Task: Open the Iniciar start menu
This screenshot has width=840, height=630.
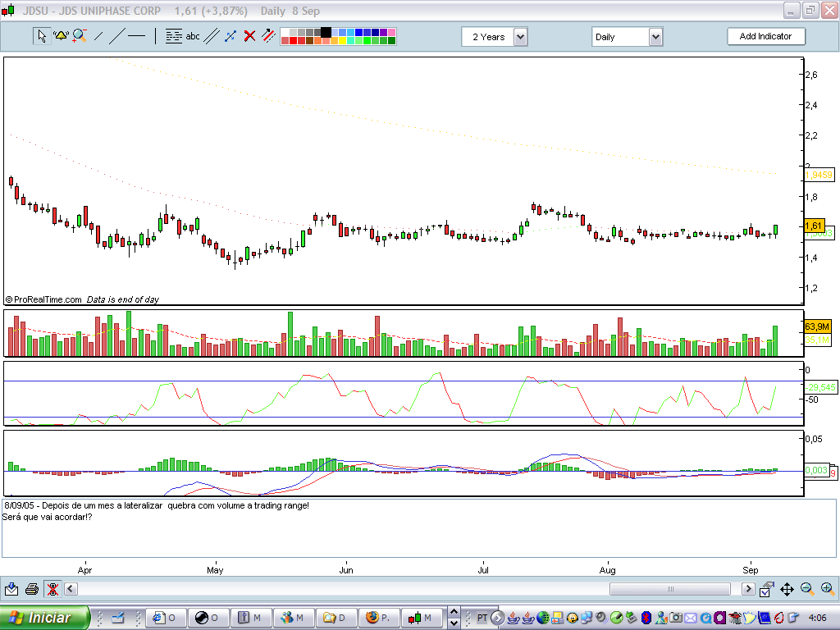Action: (42, 618)
